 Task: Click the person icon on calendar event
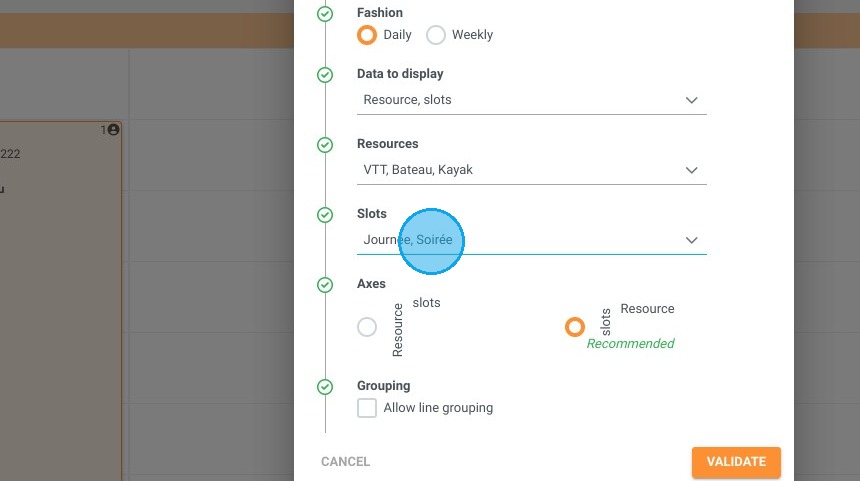pyautogui.click(x=114, y=130)
